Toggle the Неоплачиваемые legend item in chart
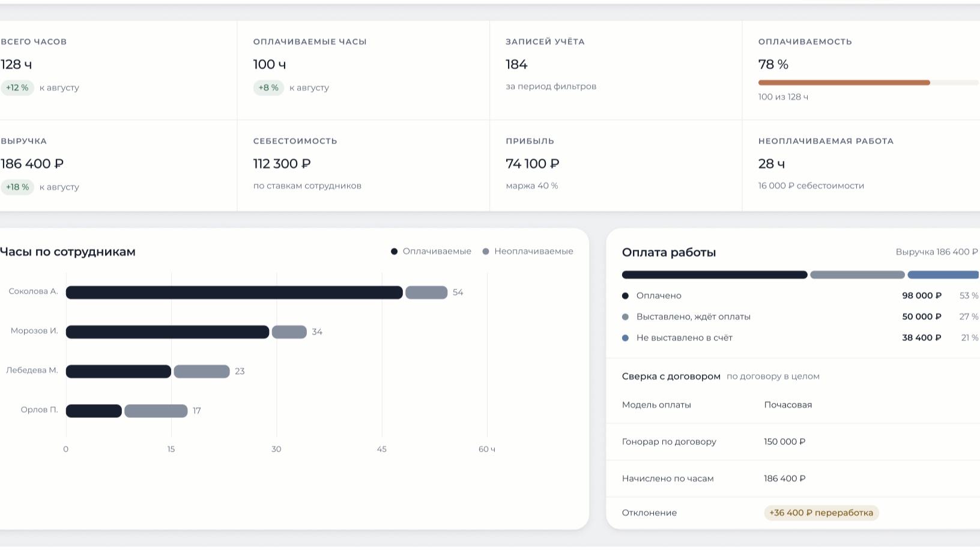Screen dimensions: 980x550 point(528,252)
